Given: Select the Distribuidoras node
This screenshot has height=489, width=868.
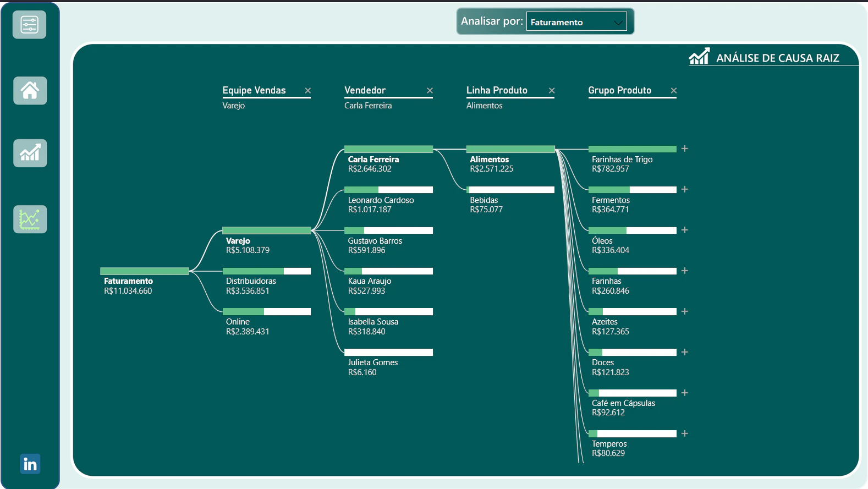Looking at the screenshot, I should (x=267, y=282).
